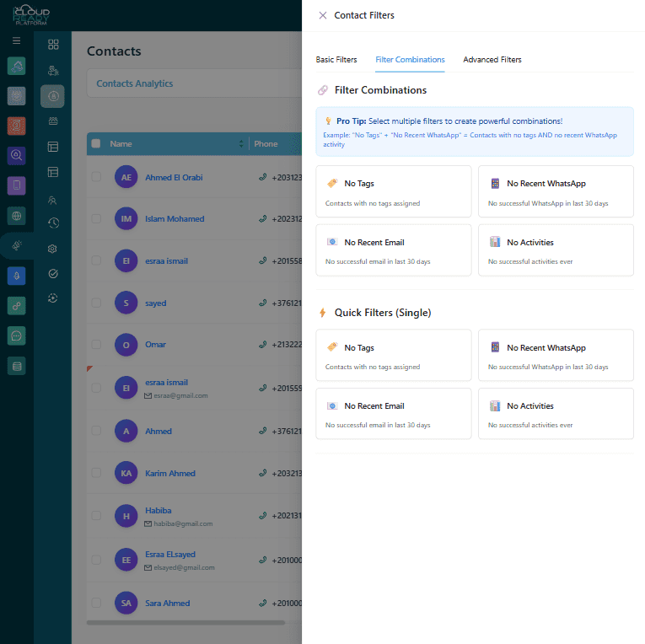Open the database icon in left sidebar

point(17,365)
